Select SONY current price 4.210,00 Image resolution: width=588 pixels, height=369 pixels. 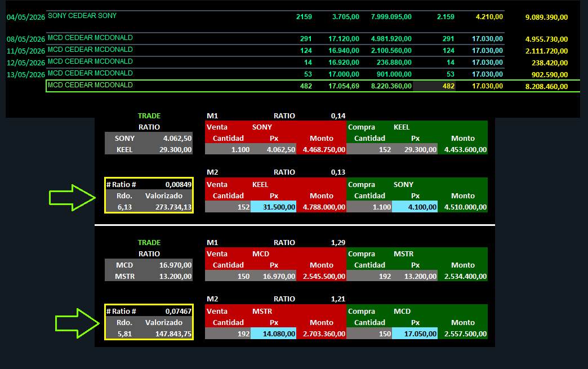(489, 16)
